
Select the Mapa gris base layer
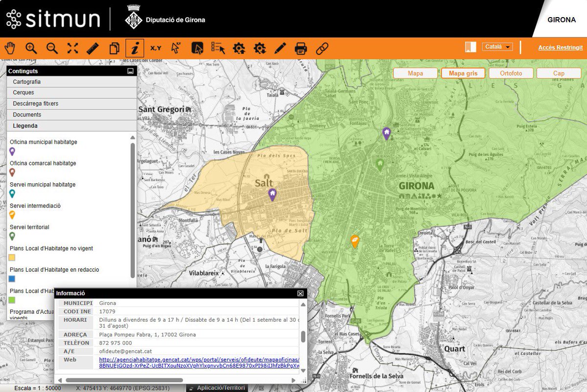(x=463, y=73)
